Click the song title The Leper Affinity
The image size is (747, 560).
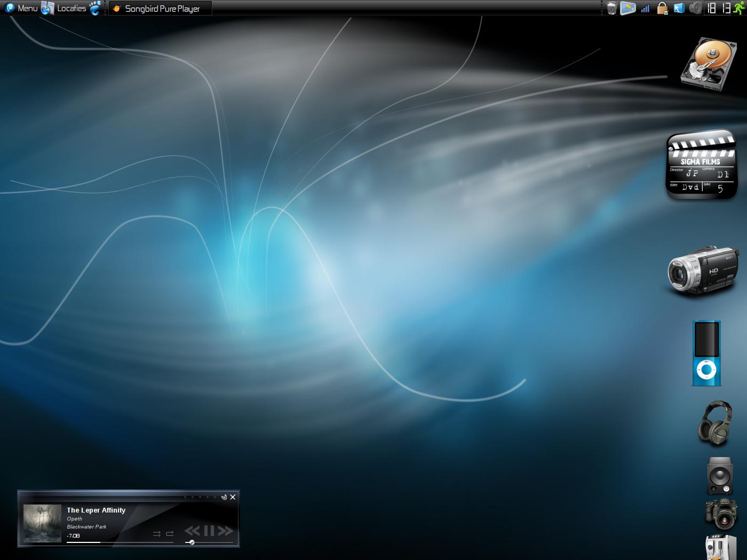tap(96, 510)
